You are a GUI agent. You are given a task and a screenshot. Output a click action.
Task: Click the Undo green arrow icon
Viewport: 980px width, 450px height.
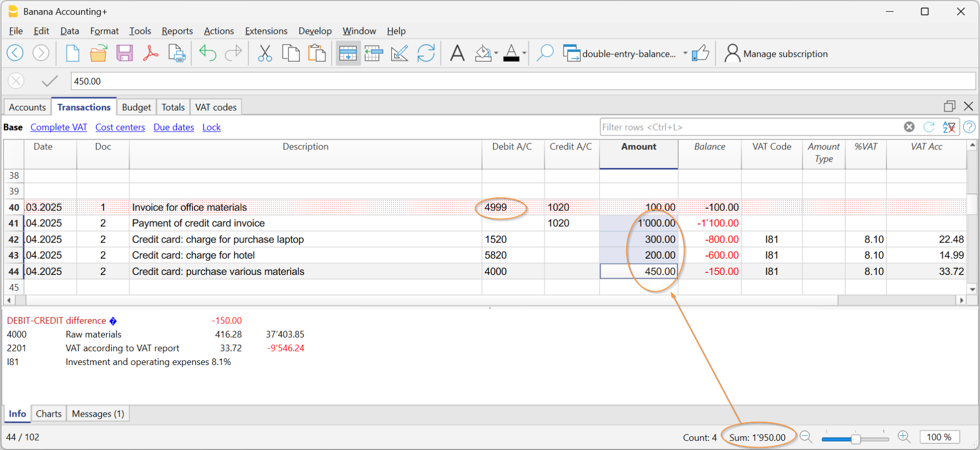coord(208,53)
